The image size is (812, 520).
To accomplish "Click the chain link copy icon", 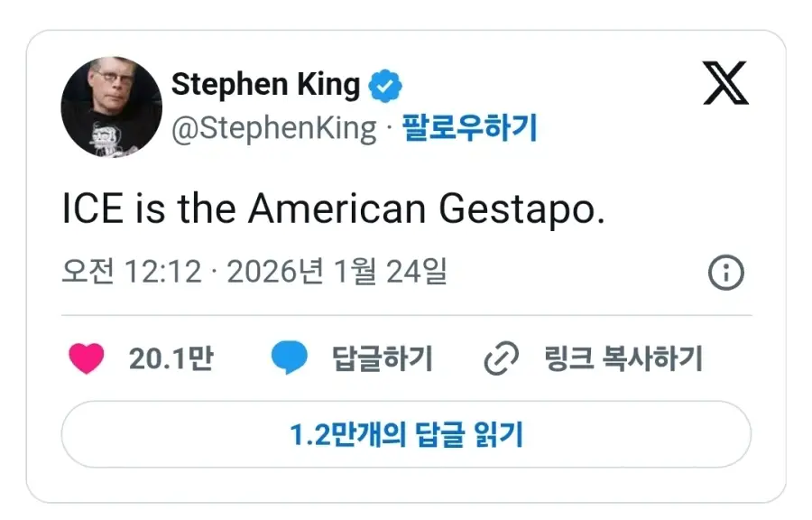I will pyautogui.click(x=502, y=359).
